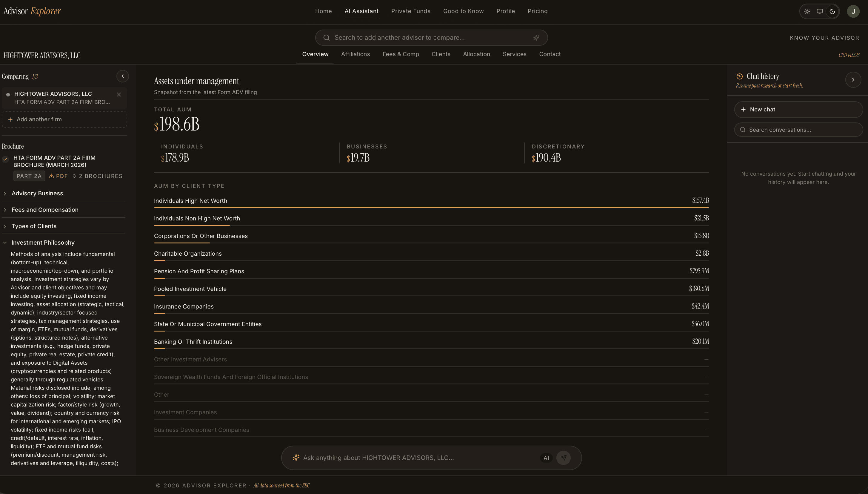
Task: Switch to Fees & Comp tab
Action: pyautogui.click(x=401, y=54)
